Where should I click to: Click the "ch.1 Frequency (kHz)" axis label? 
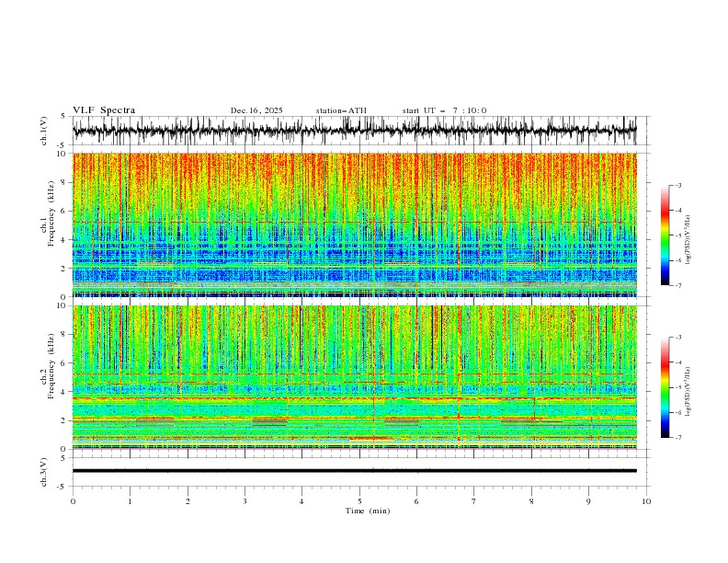coord(48,213)
